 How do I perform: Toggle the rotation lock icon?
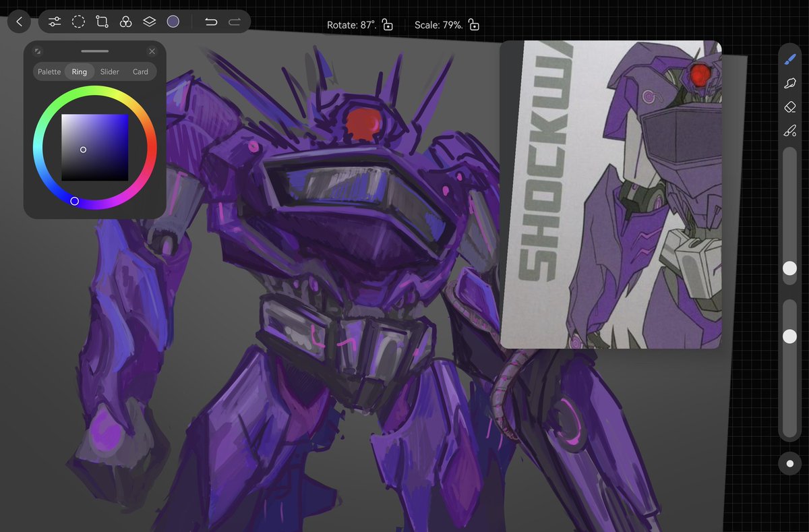pos(388,25)
